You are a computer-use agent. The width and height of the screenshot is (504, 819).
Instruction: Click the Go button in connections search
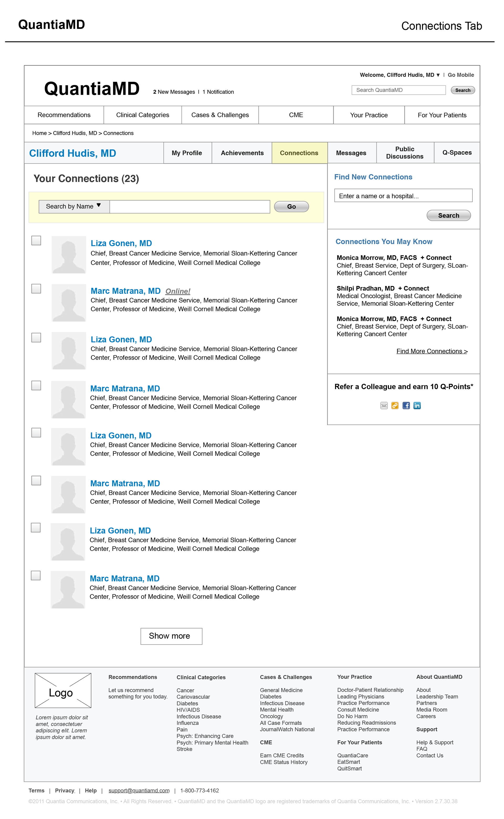click(291, 207)
